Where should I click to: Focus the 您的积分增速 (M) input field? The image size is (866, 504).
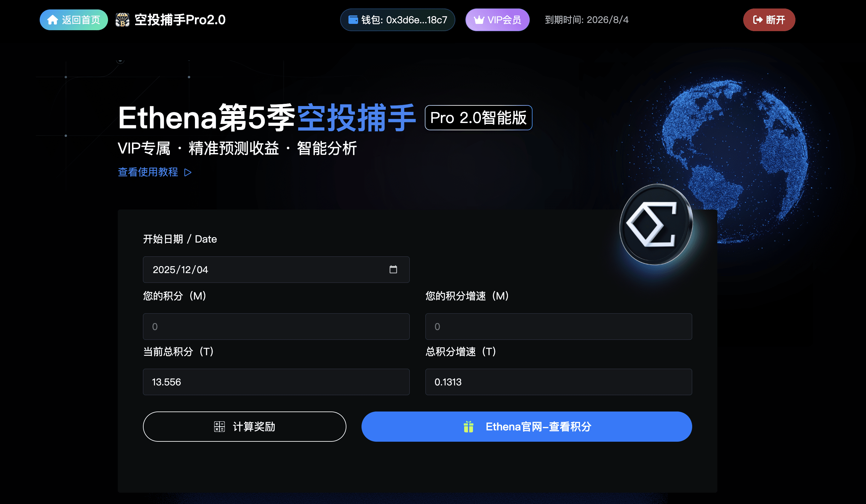click(x=558, y=327)
